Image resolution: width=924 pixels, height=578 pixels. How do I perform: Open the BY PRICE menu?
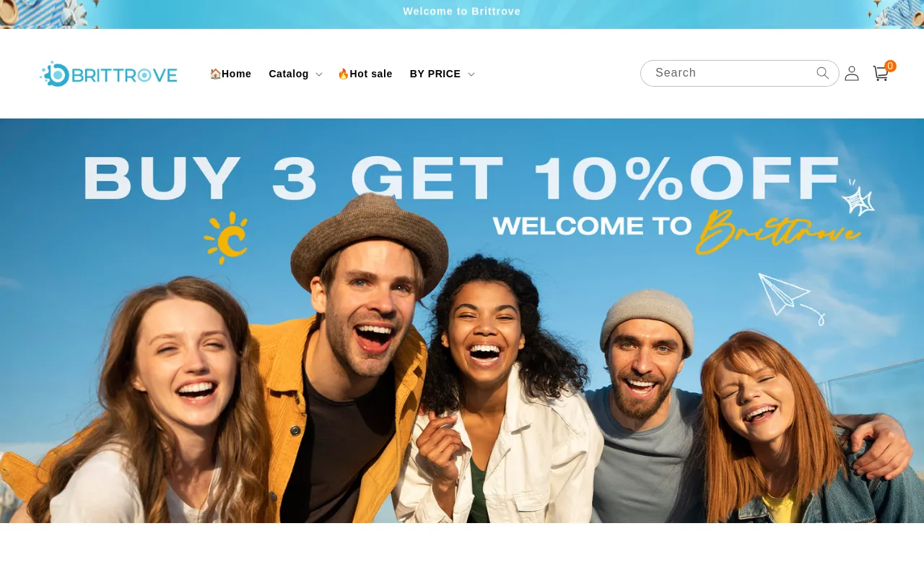coord(435,74)
